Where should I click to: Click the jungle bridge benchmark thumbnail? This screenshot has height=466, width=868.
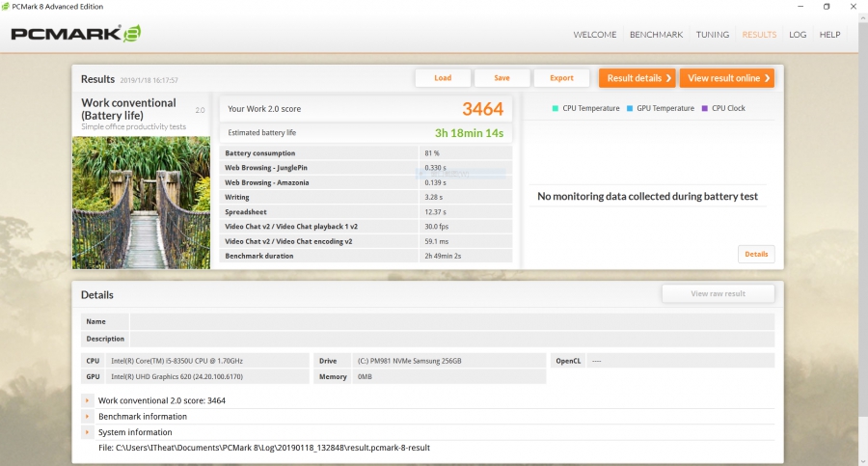coord(141,203)
